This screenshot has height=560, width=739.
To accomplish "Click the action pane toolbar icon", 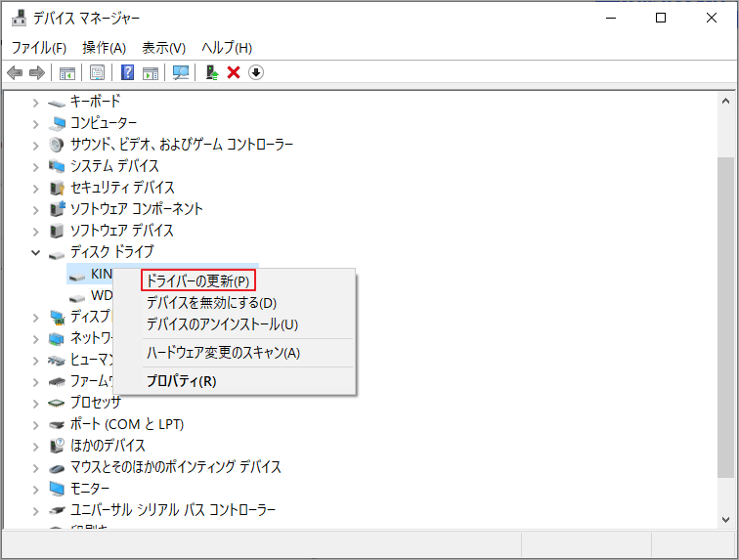I will 151,73.
